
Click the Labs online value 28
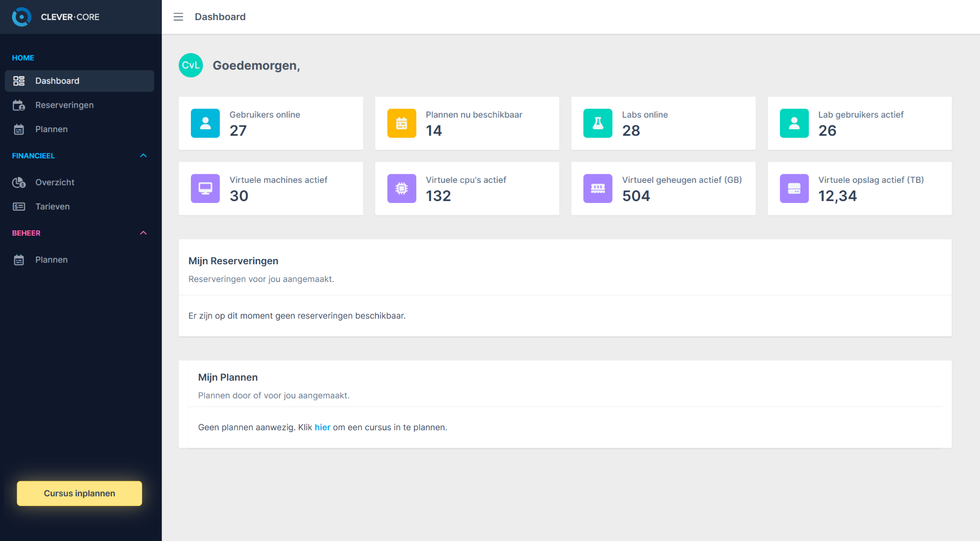point(631,130)
